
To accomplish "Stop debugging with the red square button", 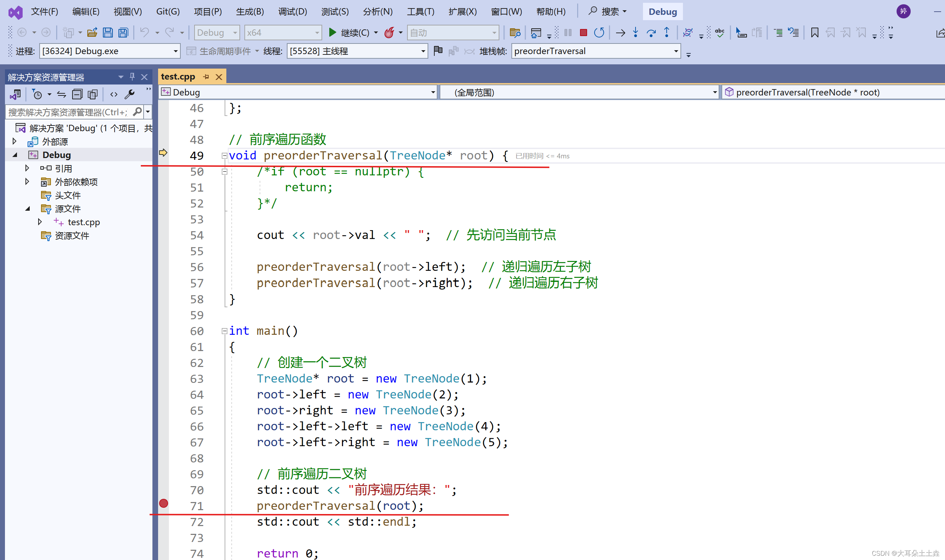I will coord(583,33).
